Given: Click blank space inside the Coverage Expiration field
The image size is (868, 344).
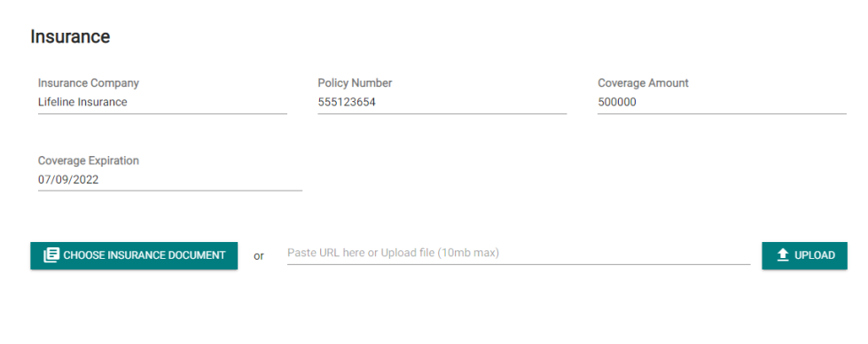Looking at the screenshot, I should (200, 179).
